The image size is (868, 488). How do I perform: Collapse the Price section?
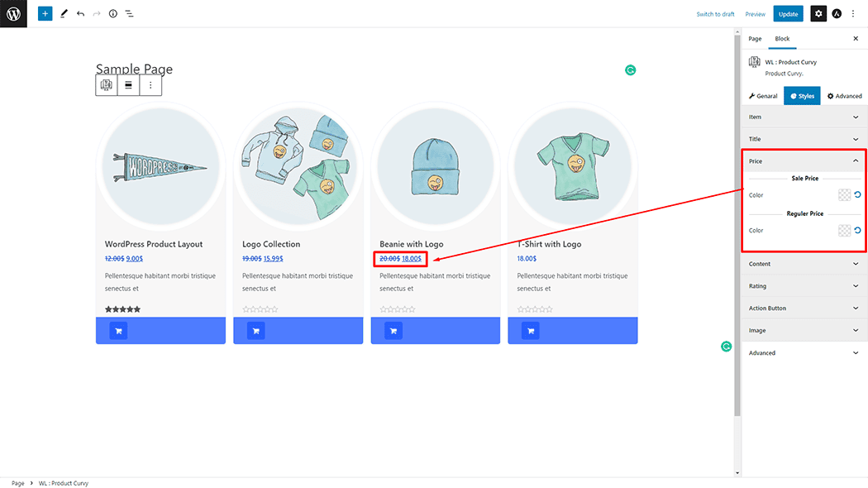[x=856, y=161]
